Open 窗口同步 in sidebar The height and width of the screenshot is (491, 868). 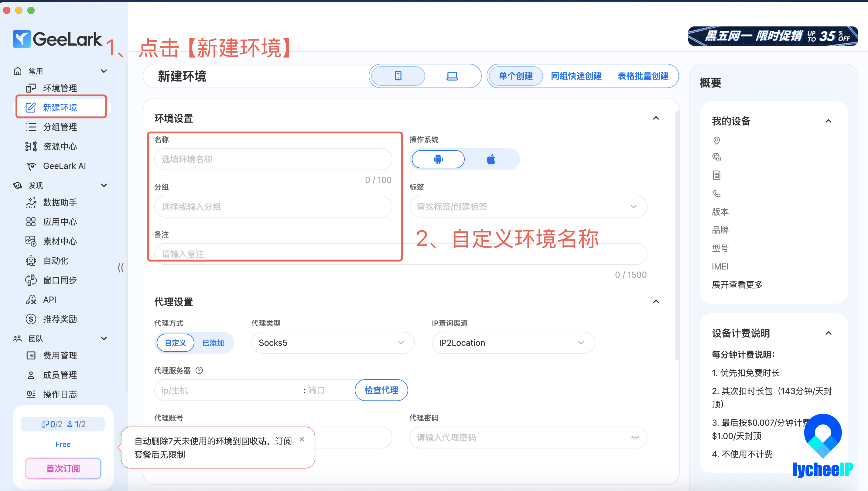[60, 280]
